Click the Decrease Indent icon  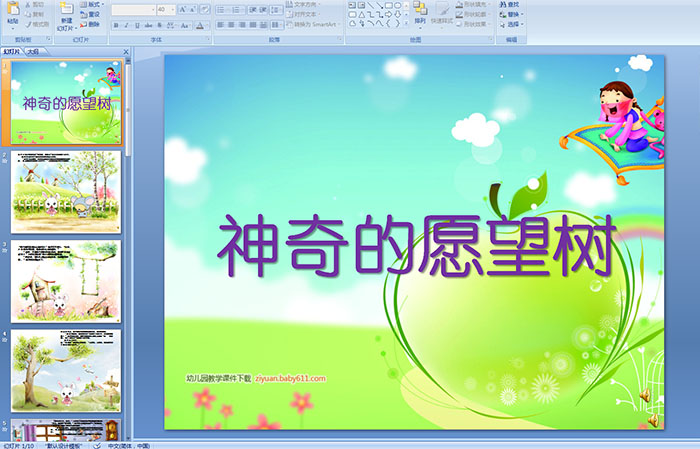click(x=253, y=9)
